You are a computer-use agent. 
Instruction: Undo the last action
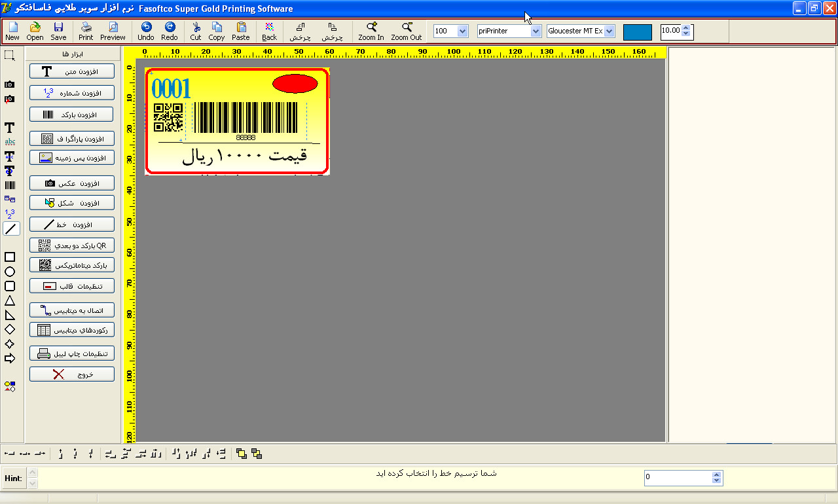(x=146, y=31)
